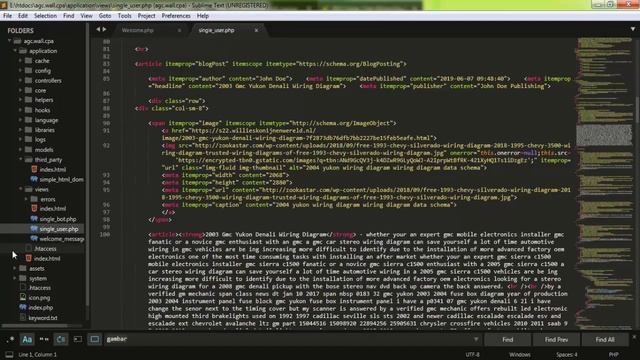Open keyword.txt in sidebar
Screen dimensions: 640x360
point(43,318)
